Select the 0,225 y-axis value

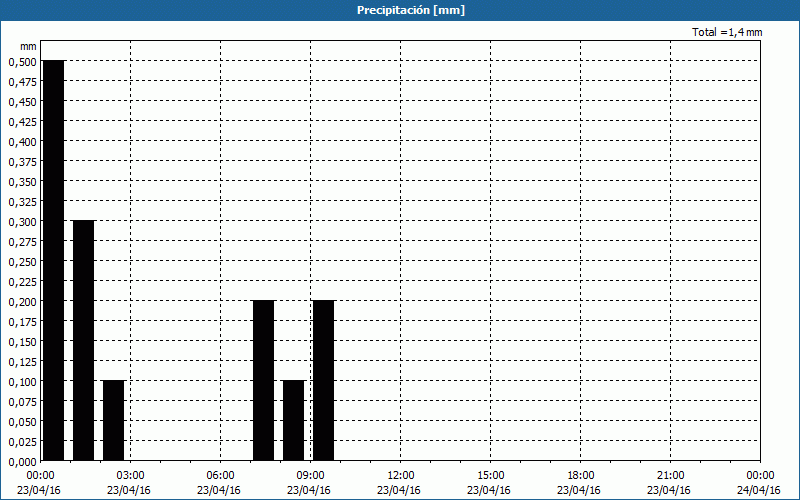click(x=22, y=282)
